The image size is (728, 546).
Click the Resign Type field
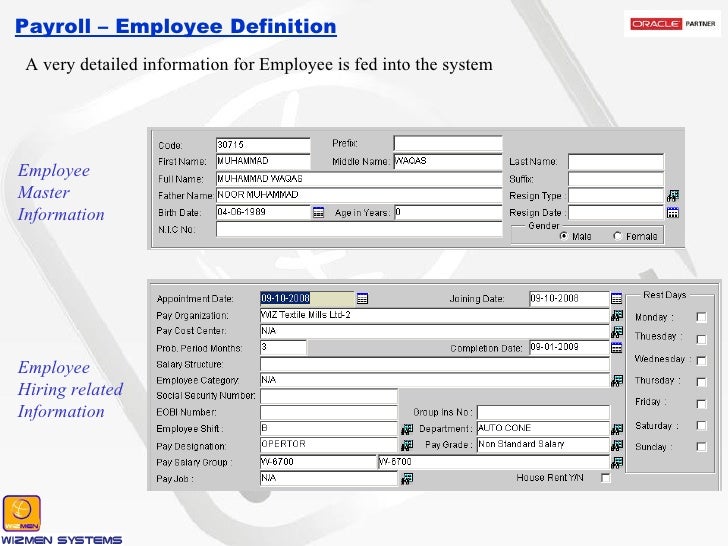click(616, 195)
